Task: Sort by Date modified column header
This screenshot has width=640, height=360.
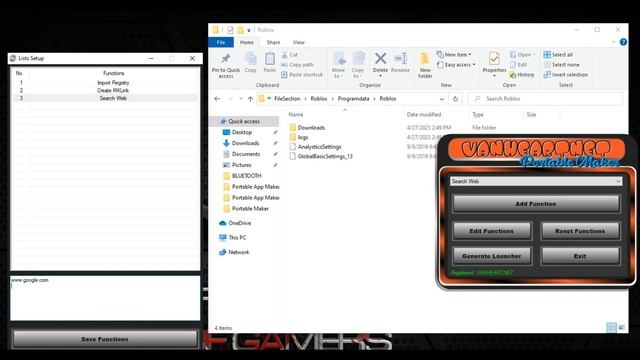Action: pyautogui.click(x=424, y=115)
